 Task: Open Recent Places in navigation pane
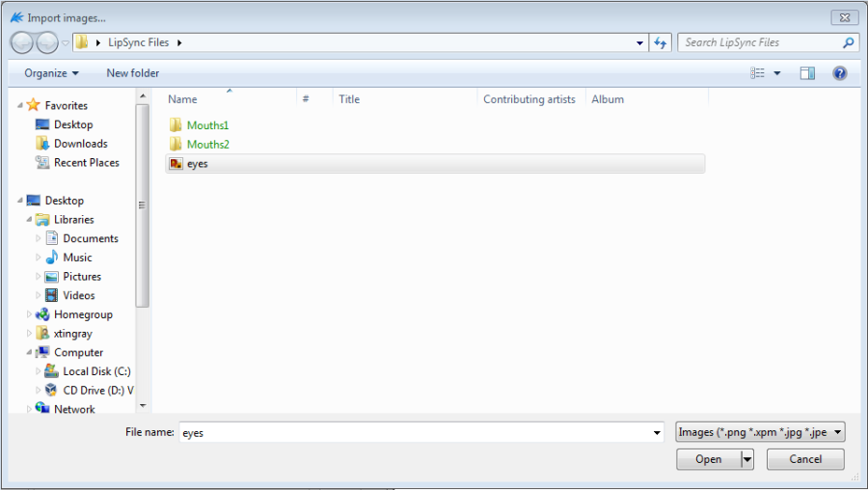coord(86,163)
